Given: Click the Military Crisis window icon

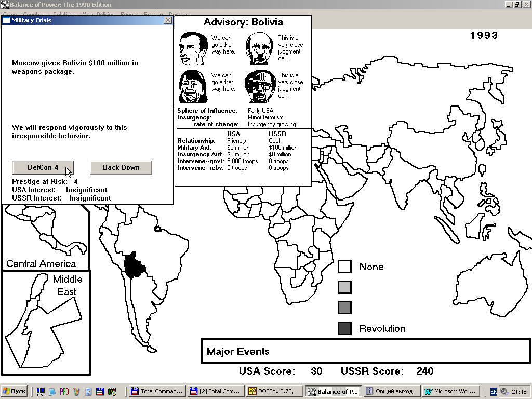Looking at the screenshot, I should [x=6, y=20].
